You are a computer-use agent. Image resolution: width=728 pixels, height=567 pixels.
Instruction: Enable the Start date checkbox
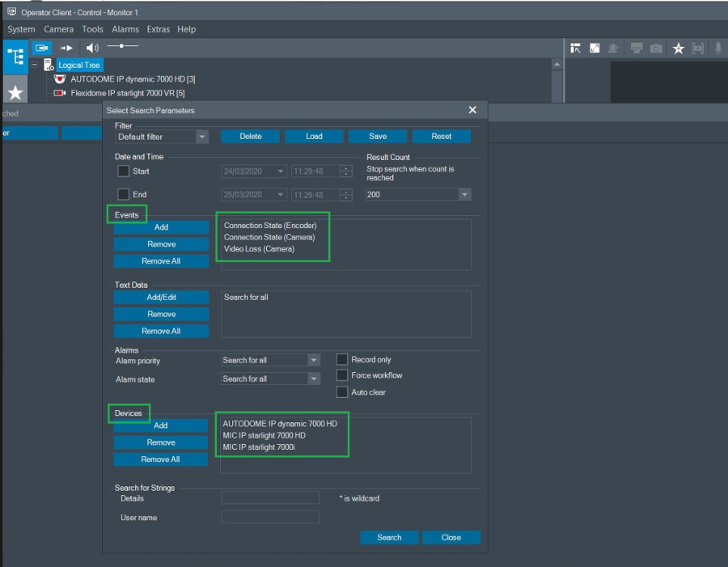[124, 171]
